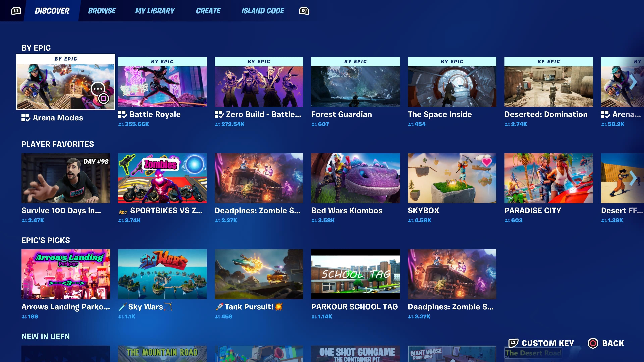Screen dimensions: 644x362
Task: Click the square button icon on Arena Modes
Action: pos(103,98)
